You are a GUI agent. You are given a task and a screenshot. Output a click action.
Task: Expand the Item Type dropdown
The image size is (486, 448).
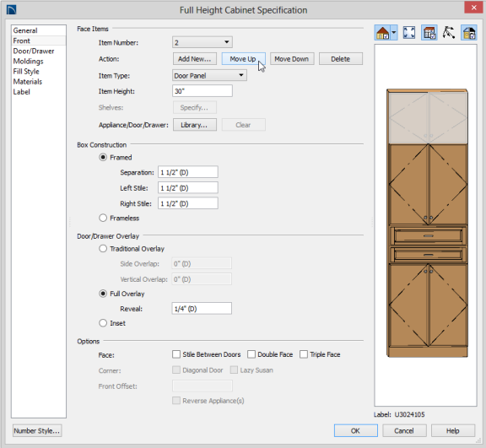pos(209,76)
